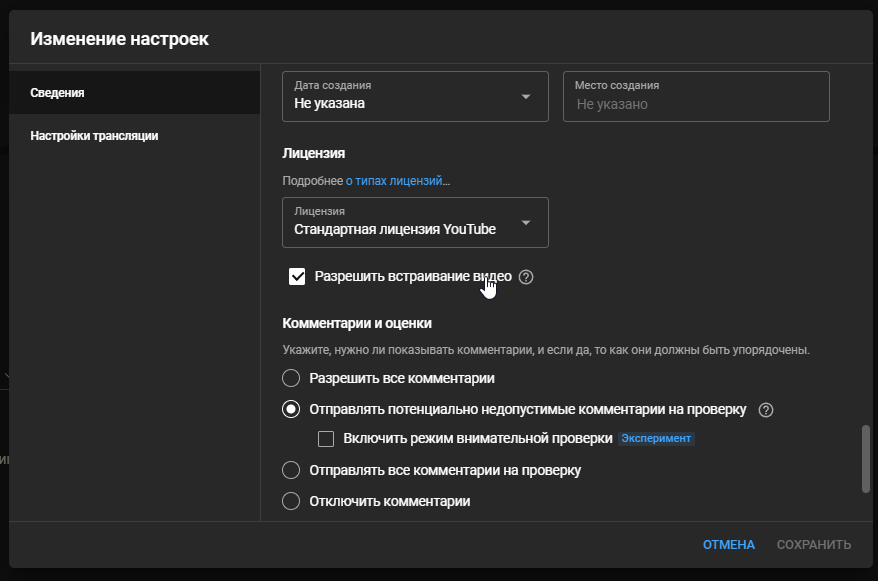Viewport: 878px width, 581px height.
Task: Click dropdown arrow in Дата создания field
Action: (526, 97)
